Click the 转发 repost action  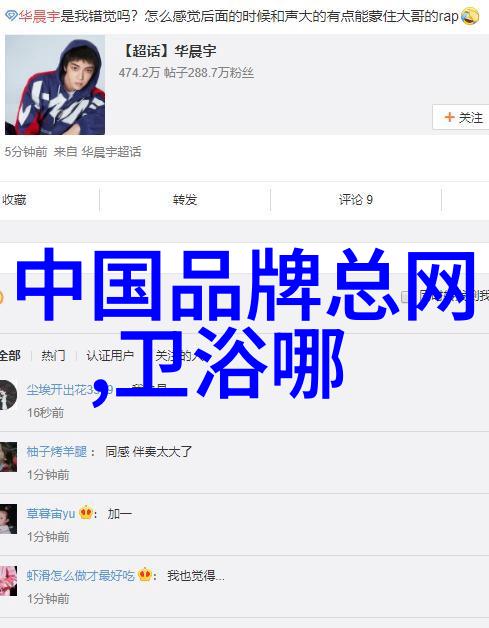(185, 199)
